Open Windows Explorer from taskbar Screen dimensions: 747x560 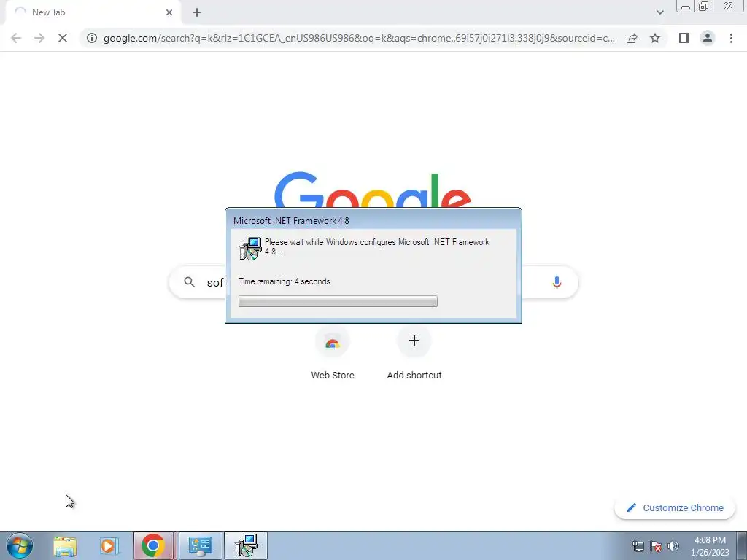click(65, 545)
